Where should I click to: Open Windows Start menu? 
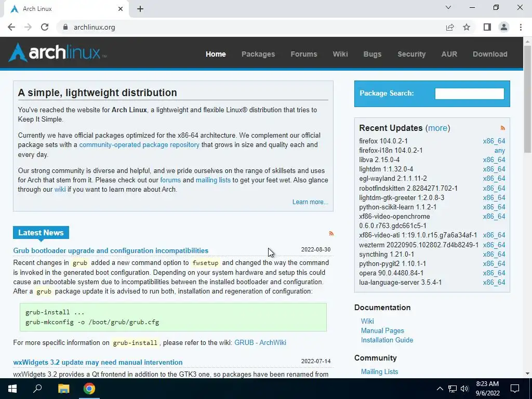coord(12,389)
